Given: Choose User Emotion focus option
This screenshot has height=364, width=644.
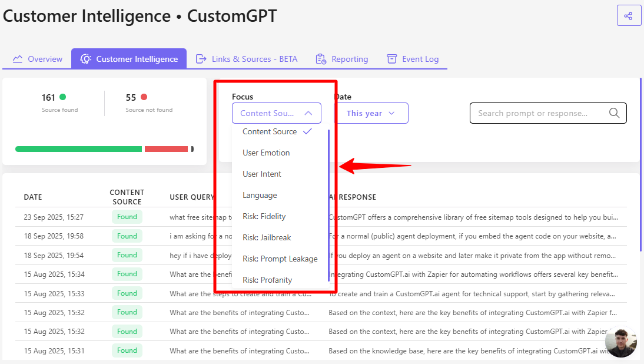Looking at the screenshot, I should pyautogui.click(x=266, y=153).
